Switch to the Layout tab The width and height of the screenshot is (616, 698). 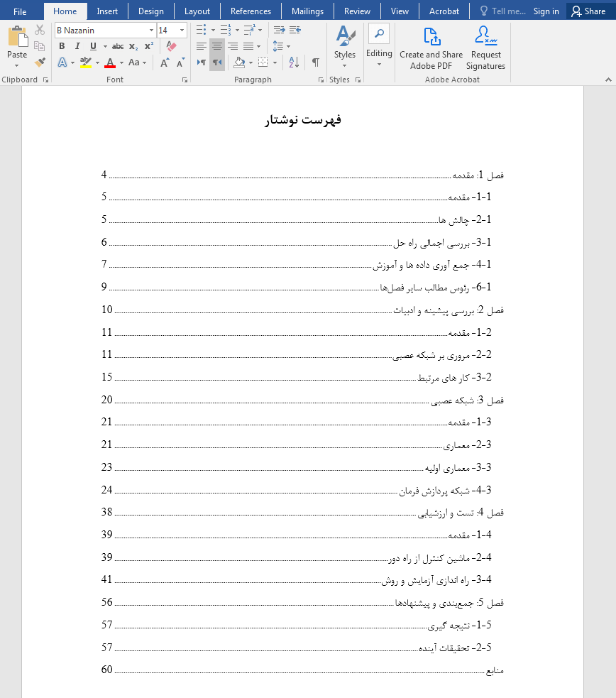coord(197,11)
